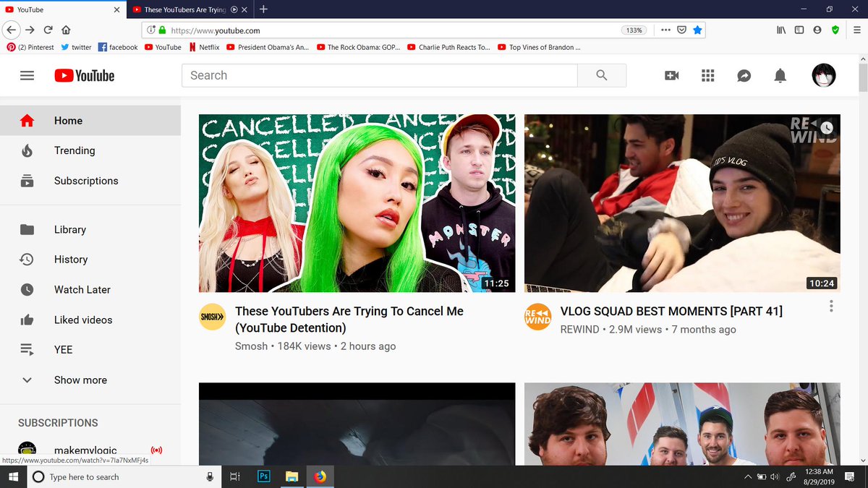Click the YouTube logo
This screenshot has width=868, height=488.
84,75
